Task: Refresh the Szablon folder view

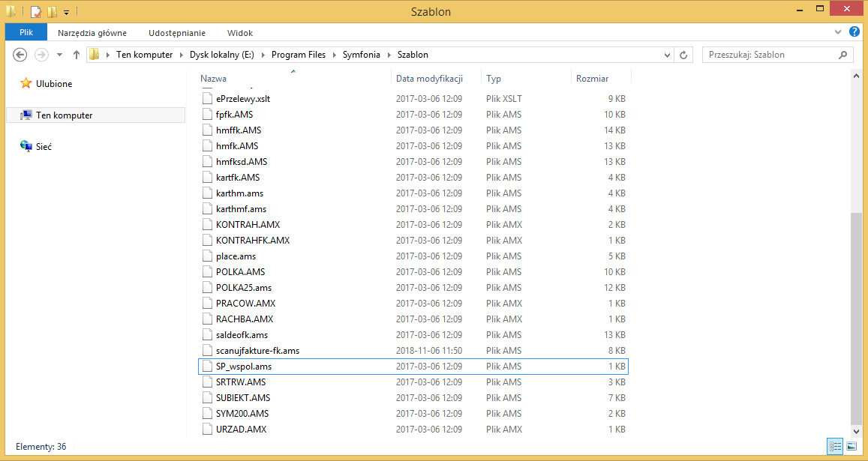Action: pos(683,55)
